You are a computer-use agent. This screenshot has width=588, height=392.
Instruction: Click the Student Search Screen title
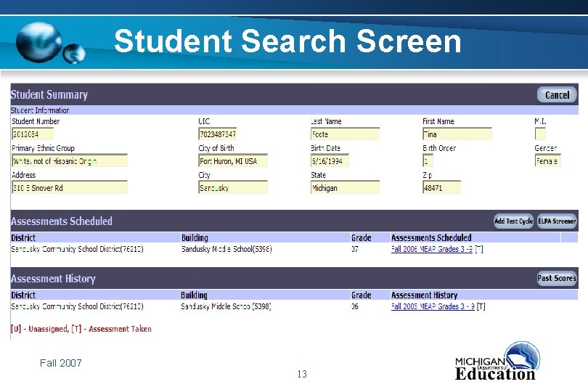(287, 41)
